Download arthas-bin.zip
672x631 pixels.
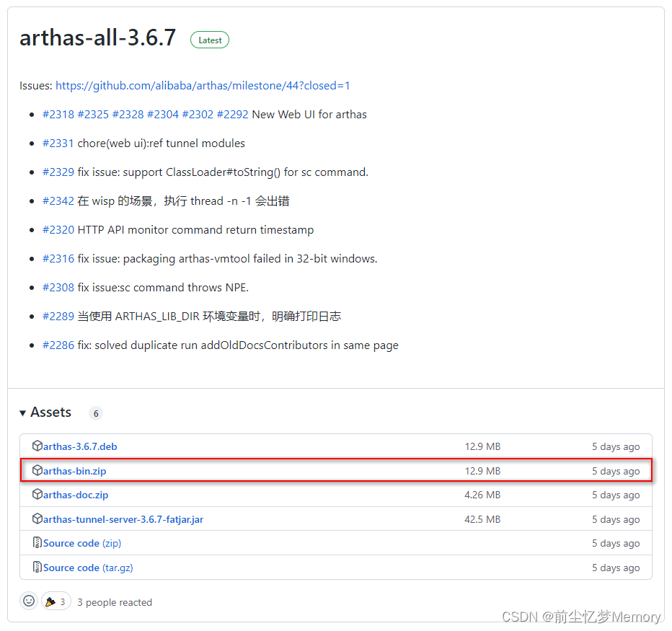pos(74,471)
